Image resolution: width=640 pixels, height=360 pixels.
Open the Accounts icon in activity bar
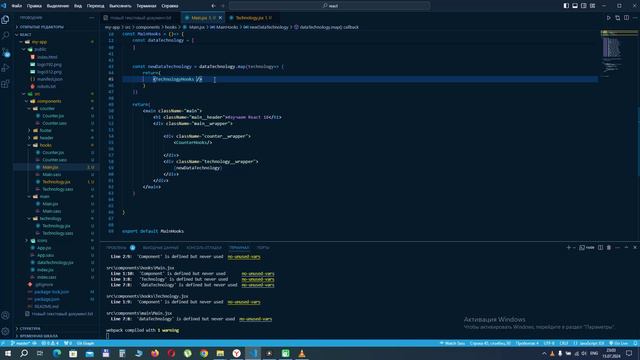click(5, 315)
